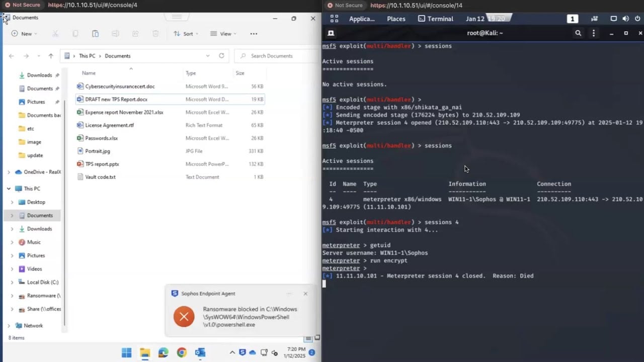This screenshot has height=362, width=644.
Task: Click the workspaces grid icon on Kali panel
Action: click(334, 18)
